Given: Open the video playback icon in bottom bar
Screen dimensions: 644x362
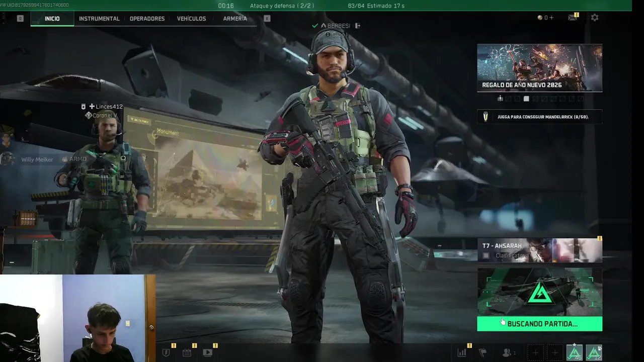Looking at the screenshot, I should coord(207,352).
